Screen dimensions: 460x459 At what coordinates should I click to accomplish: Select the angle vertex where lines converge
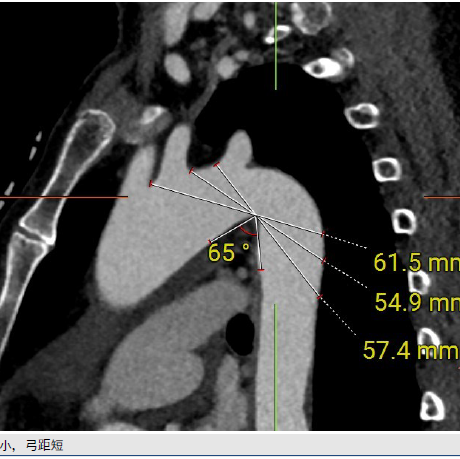coord(256,216)
